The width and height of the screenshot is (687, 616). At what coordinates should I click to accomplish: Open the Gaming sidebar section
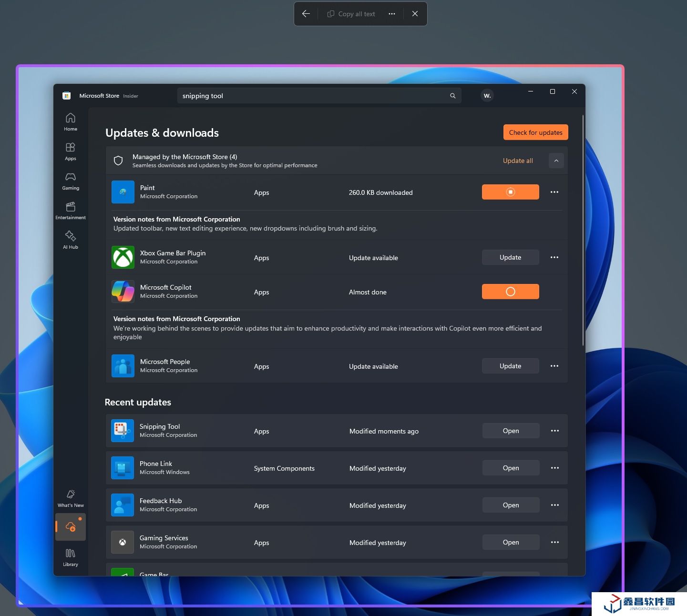71,181
